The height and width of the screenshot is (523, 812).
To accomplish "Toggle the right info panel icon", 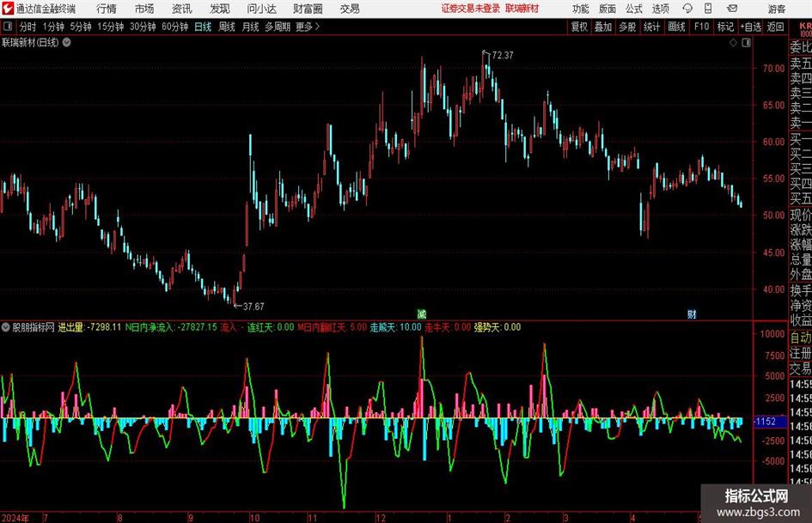I will point(746,43).
